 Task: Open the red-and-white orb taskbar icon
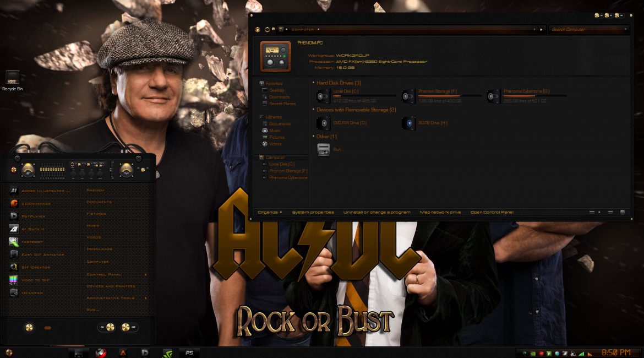(101, 352)
